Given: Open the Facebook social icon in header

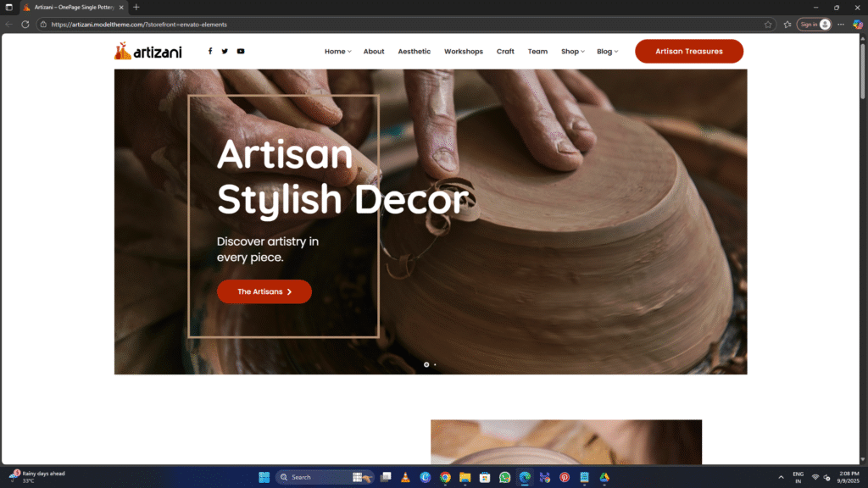Looking at the screenshot, I should (x=210, y=51).
